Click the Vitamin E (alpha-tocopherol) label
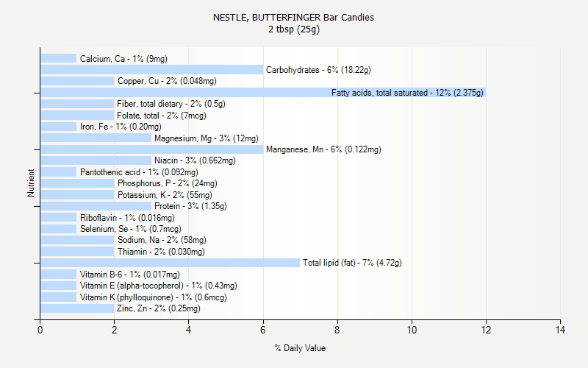 coord(159,286)
